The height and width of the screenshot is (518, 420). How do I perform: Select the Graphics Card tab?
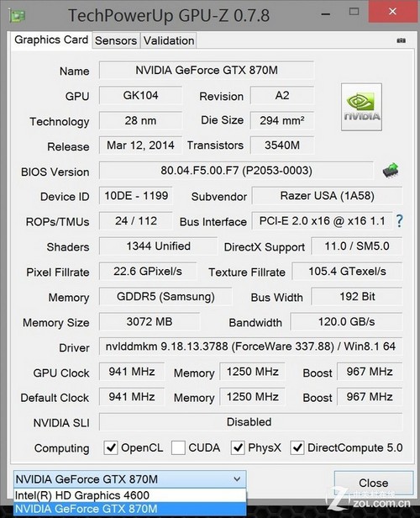click(51, 40)
